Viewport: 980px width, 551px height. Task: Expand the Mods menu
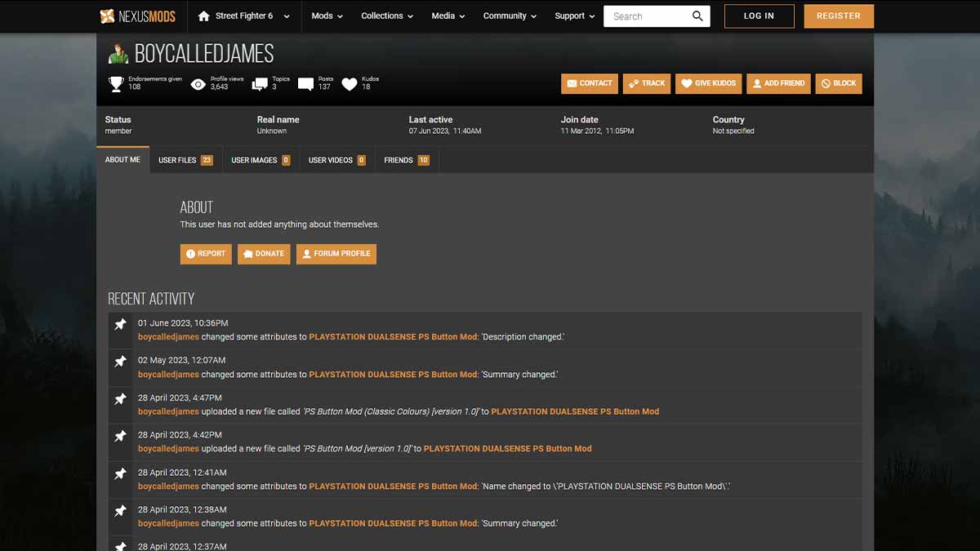click(x=327, y=16)
